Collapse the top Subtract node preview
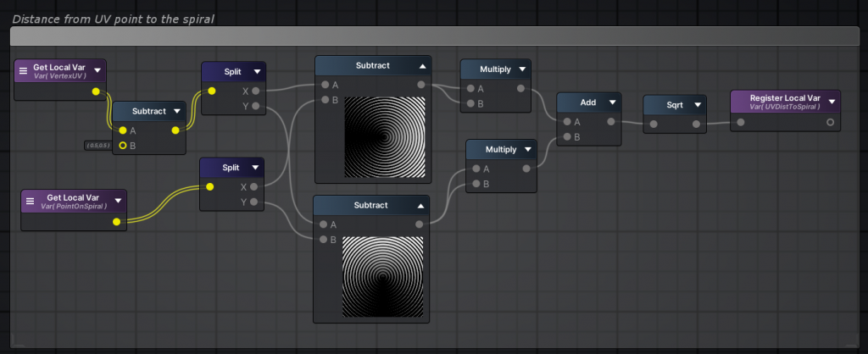 pos(421,66)
